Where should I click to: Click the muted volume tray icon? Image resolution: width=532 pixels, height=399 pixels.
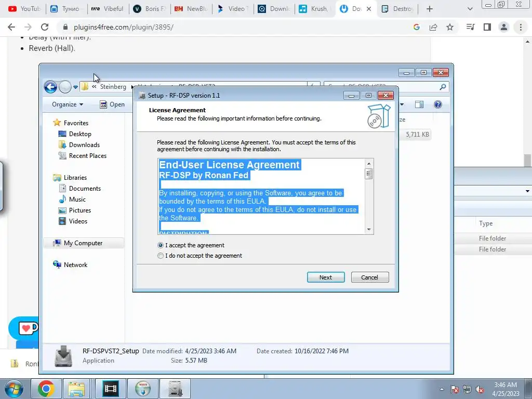pyautogui.click(x=480, y=390)
